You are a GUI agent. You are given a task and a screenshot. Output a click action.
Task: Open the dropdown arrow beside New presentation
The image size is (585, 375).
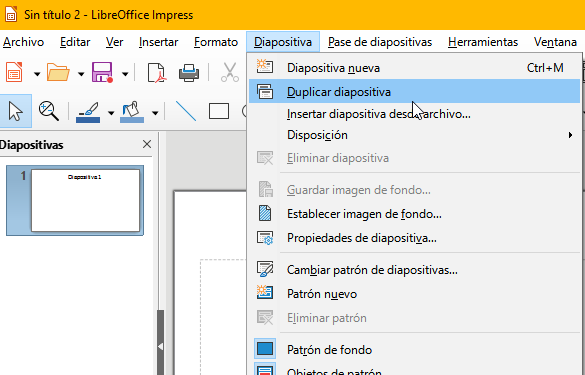[x=37, y=74]
